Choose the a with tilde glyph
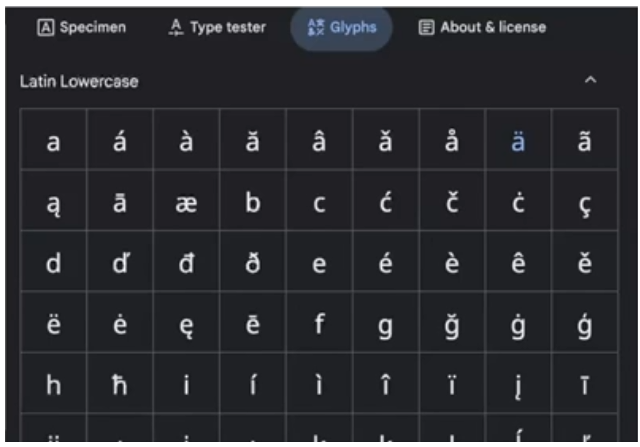The image size is (640, 447). (x=585, y=142)
